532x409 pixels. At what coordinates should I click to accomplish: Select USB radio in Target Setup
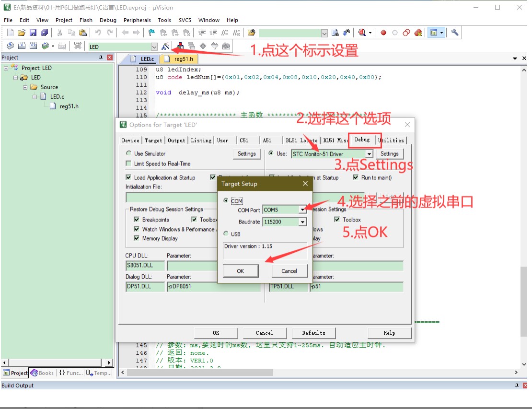pyautogui.click(x=226, y=234)
